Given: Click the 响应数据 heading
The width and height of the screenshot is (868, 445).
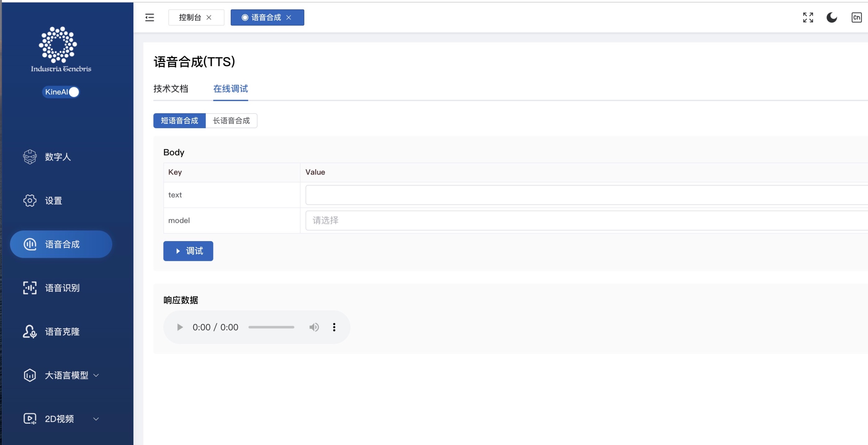Looking at the screenshot, I should pyautogui.click(x=181, y=300).
